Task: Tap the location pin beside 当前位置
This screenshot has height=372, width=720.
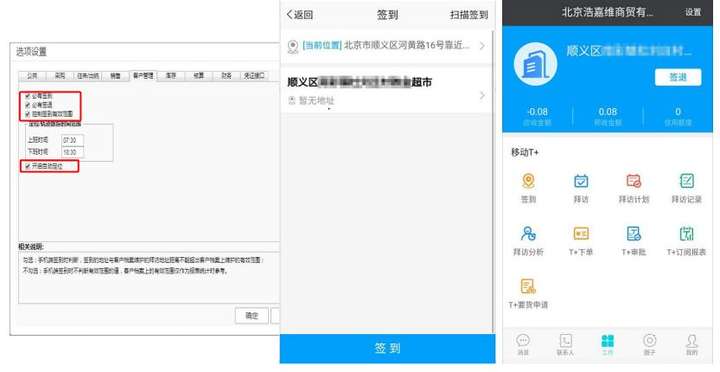Action: click(x=292, y=46)
